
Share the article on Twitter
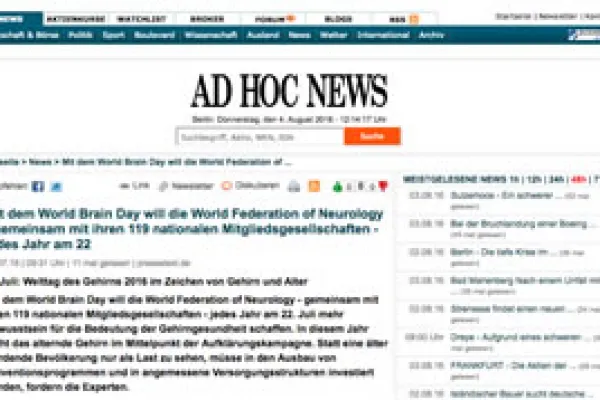click(56, 186)
